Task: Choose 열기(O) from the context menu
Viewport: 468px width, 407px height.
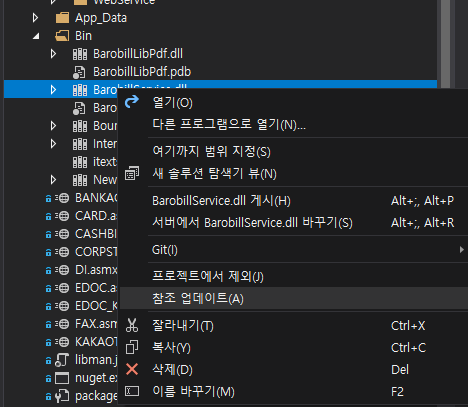Action: coord(293,103)
